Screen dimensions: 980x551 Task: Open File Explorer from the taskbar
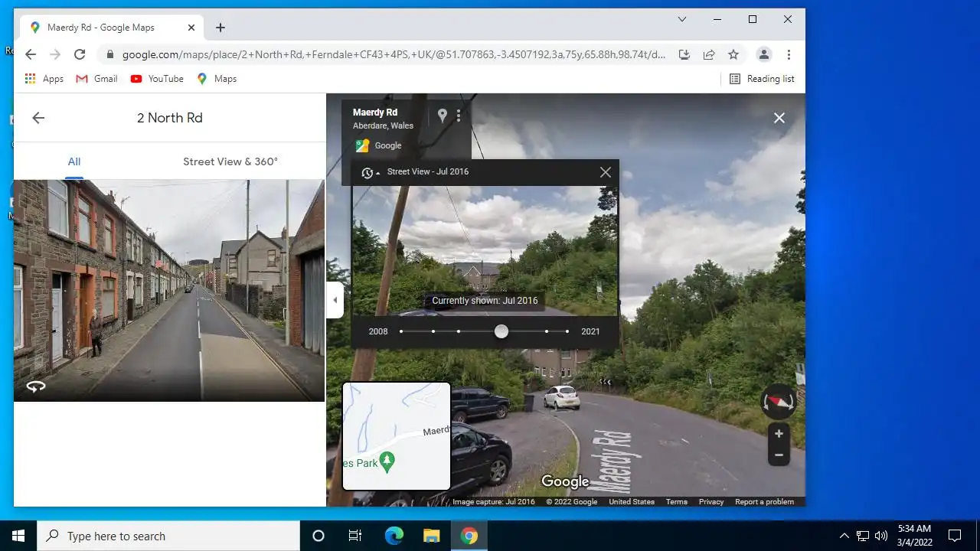point(432,536)
